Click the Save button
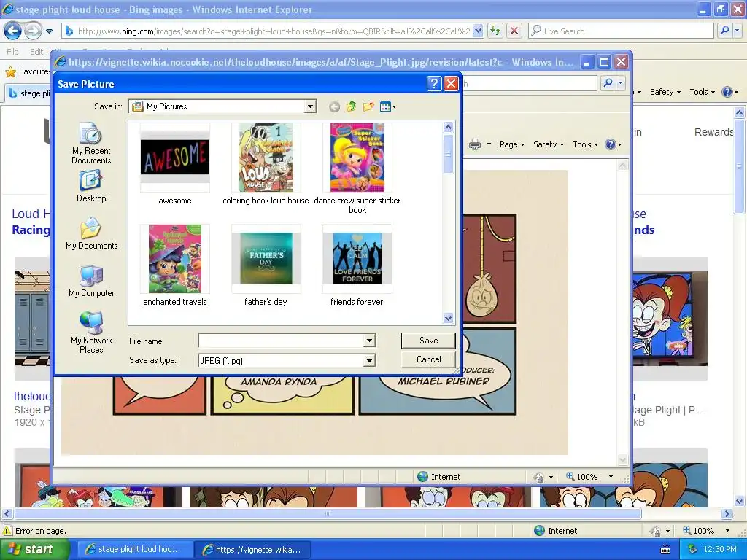The width and height of the screenshot is (747, 560). (428, 341)
